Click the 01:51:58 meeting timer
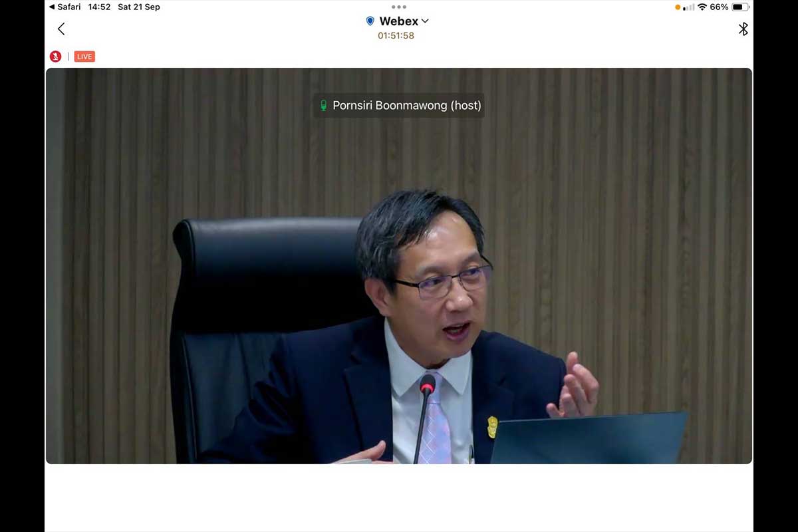Screen dimensions: 798x532 pos(396,36)
